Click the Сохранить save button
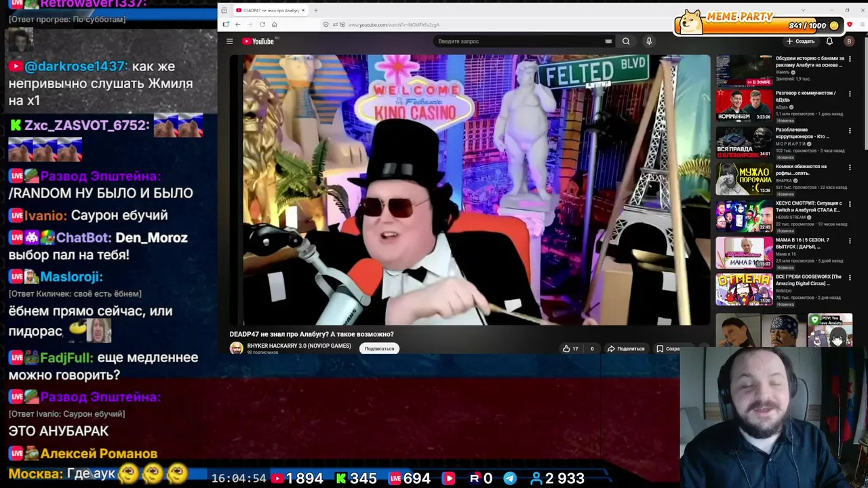The image size is (868, 488). click(x=668, y=348)
